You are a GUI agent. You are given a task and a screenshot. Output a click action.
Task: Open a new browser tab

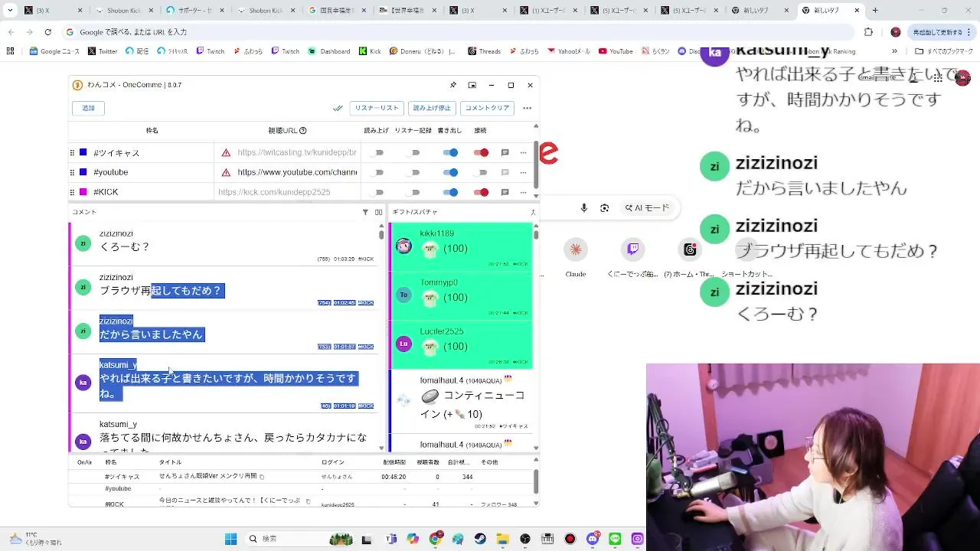tap(875, 11)
